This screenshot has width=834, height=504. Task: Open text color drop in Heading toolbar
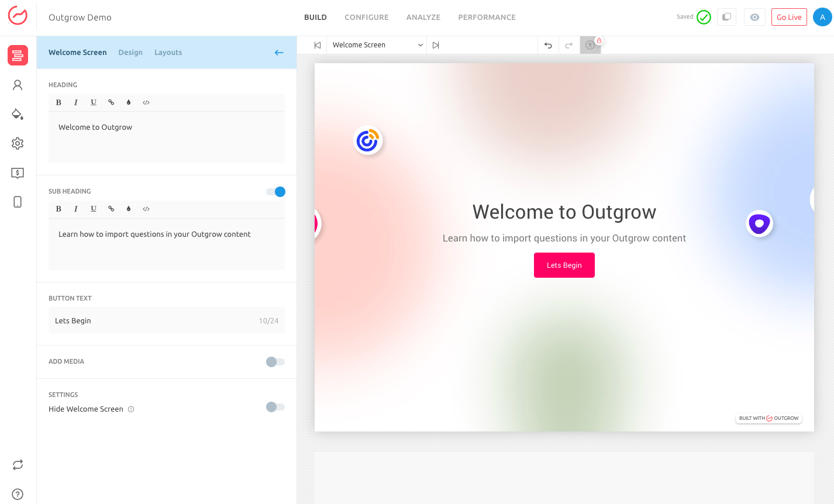click(x=129, y=102)
